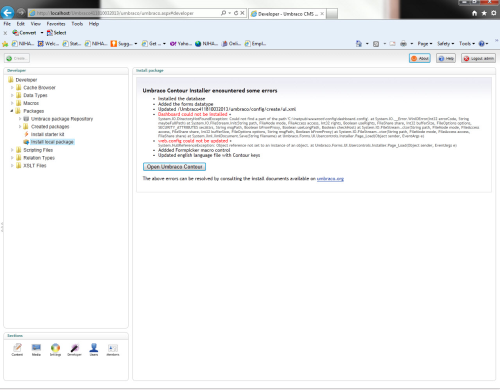Image resolution: width=500 pixels, height=390 pixels.
Task: Expand the Data Types tree node
Action: [12, 95]
